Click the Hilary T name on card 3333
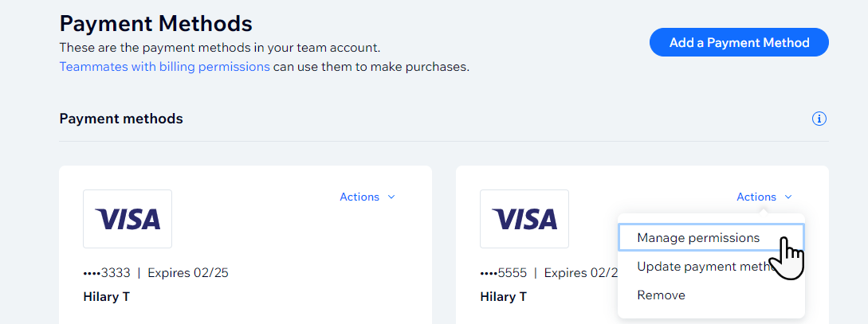Viewport: 868px width, 324px height. (x=106, y=297)
